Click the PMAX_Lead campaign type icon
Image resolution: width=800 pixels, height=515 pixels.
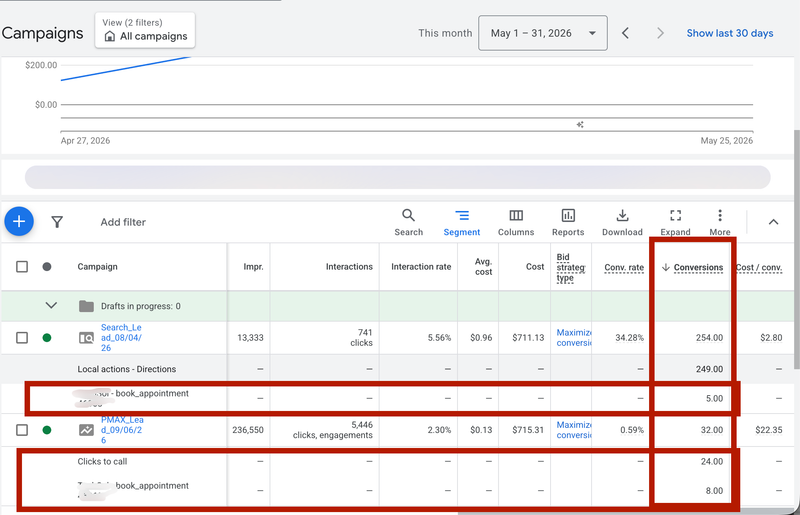(x=86, y=430)
